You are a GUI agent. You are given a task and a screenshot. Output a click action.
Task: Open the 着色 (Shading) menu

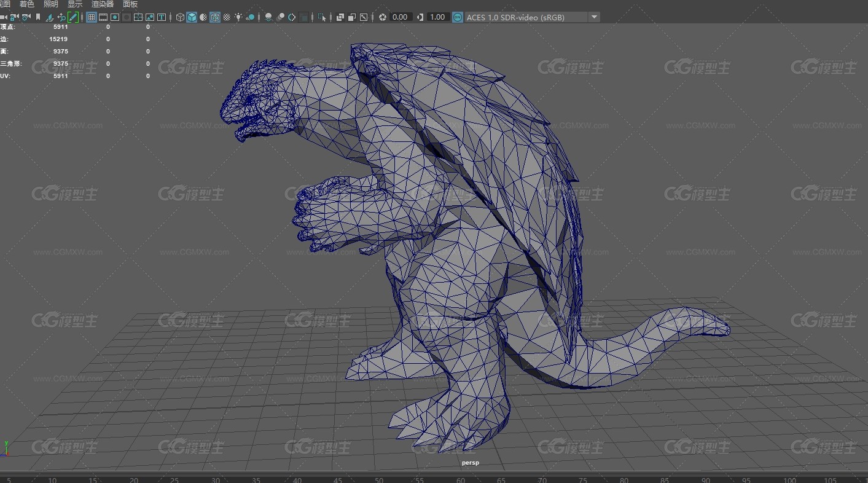pyautogui.click(x=26, y=4)
